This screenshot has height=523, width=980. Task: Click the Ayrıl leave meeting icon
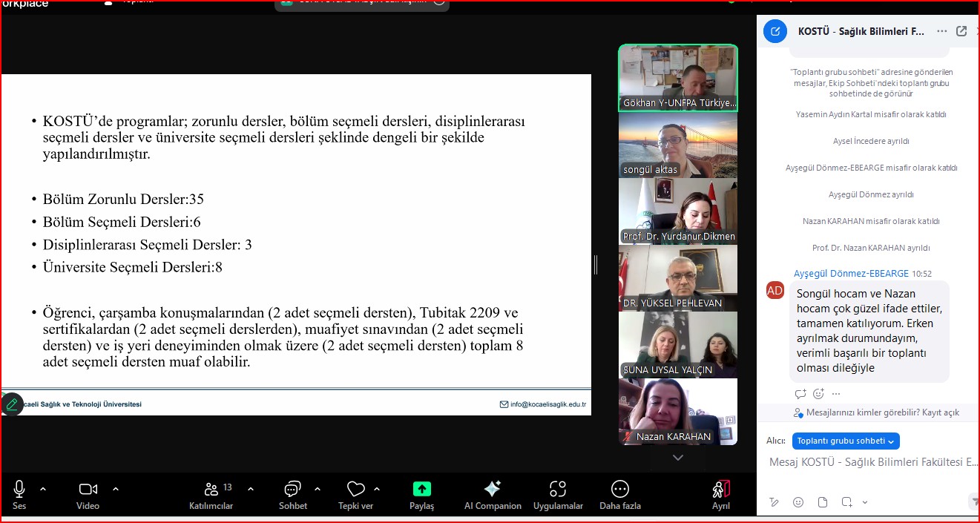(x=720, y=490)
